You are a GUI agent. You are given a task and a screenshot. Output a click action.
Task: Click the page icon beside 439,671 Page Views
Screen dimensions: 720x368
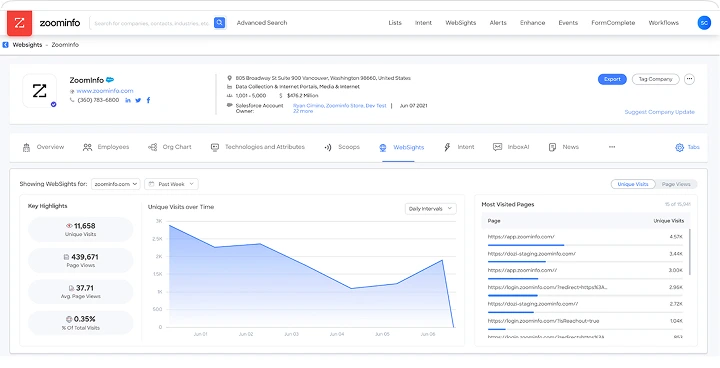67,257
